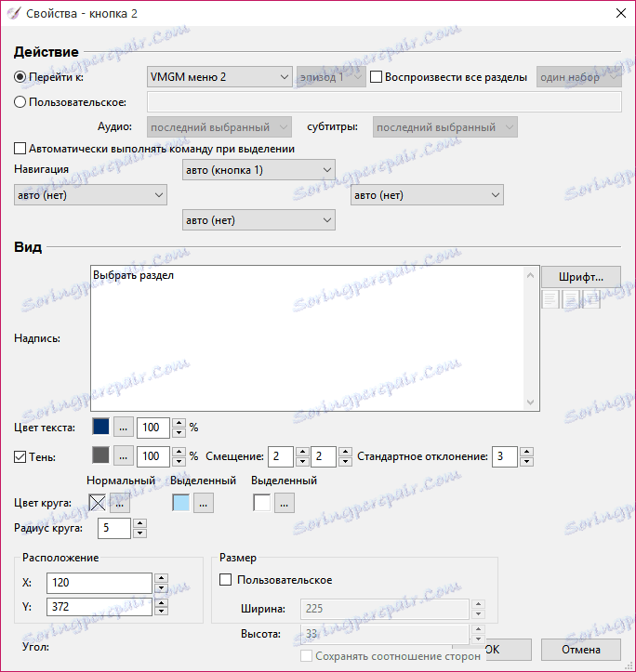Click the dark blue text color swatch

100,427
